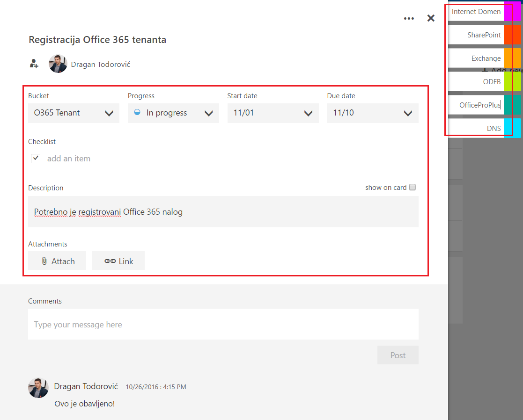Click the paperclip Attach button
The height and width of the screenshot is (420, 523).
coord(57,261)
